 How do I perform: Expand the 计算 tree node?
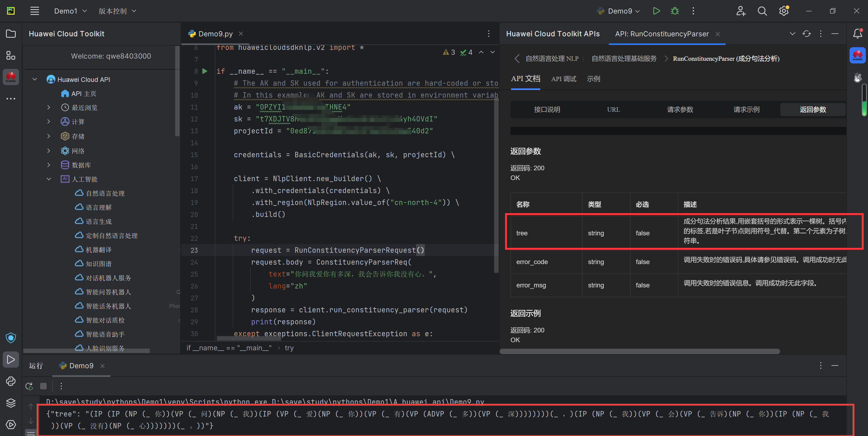pos(49,122)
